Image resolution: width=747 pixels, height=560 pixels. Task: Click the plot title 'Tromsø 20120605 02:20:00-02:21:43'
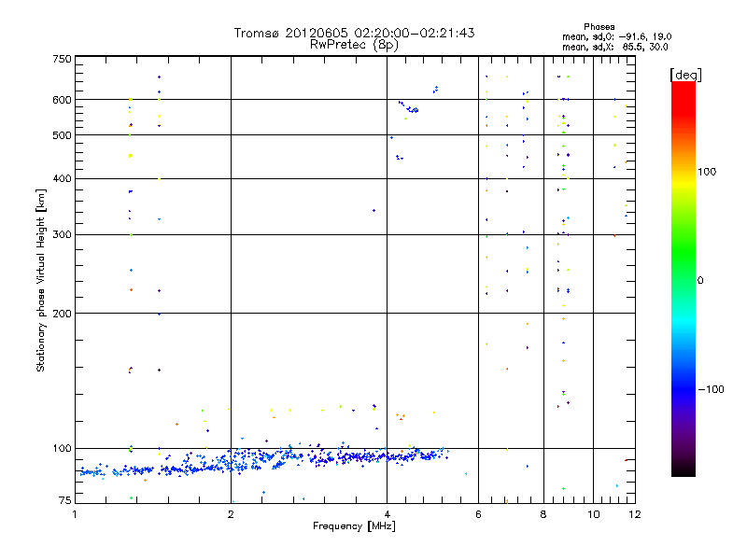[354, 33]
